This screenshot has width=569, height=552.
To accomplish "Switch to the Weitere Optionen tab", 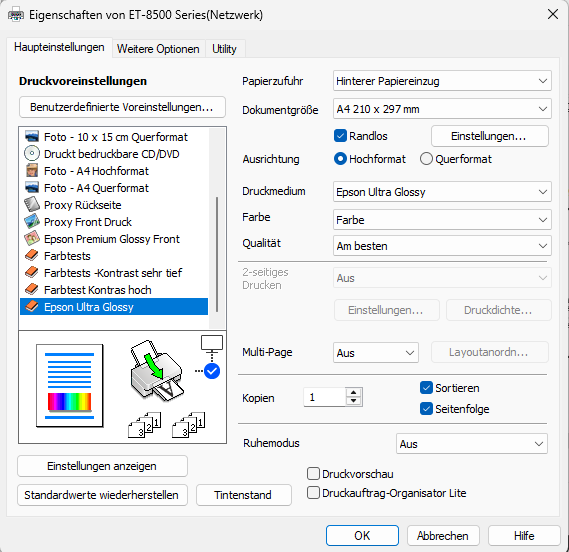I will click(x=158, y=49).
